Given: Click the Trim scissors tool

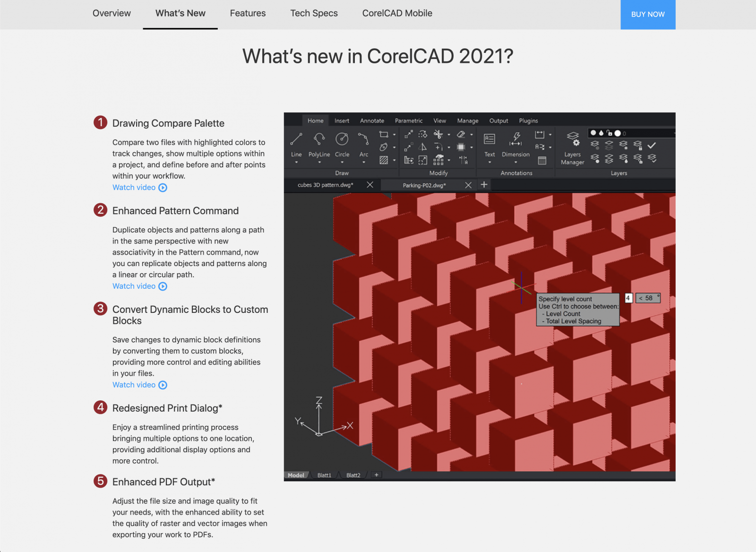Looking at the screenshot, I should pyautogui.click(x=438, y=134).
